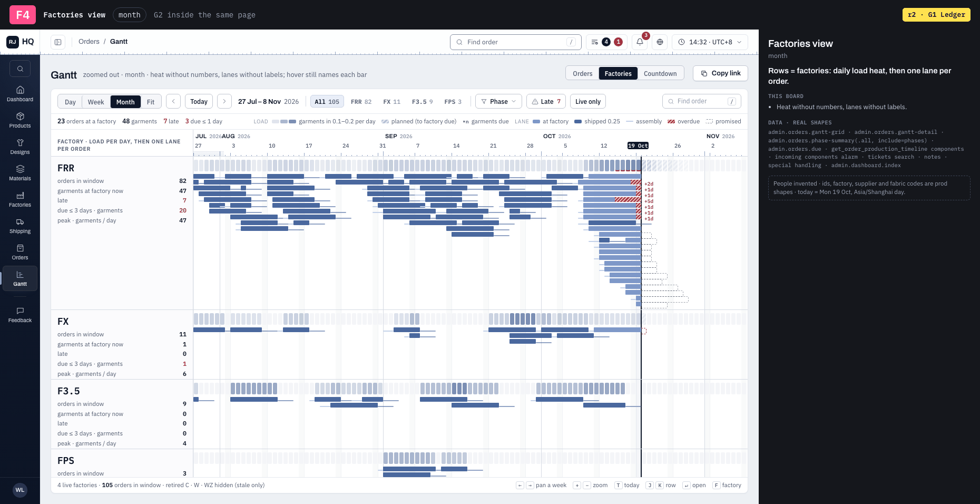Go to next period arrow

[224, 101]
